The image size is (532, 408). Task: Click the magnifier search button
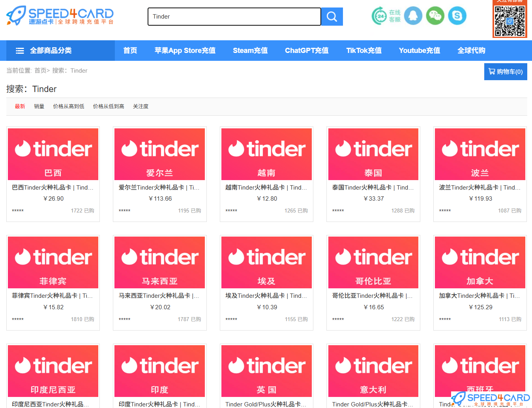(332, 17)
